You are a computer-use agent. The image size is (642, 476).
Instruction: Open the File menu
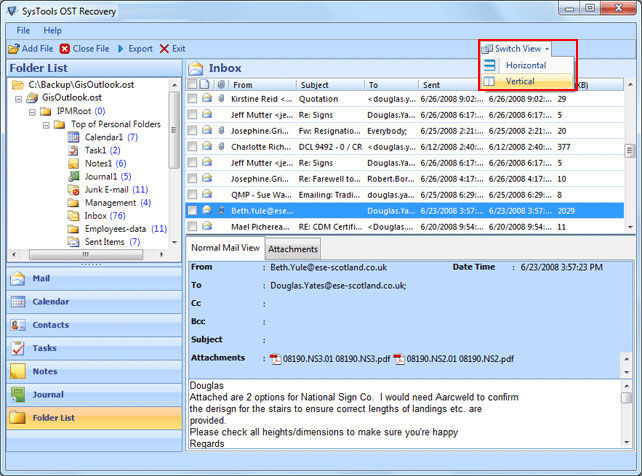23,31
